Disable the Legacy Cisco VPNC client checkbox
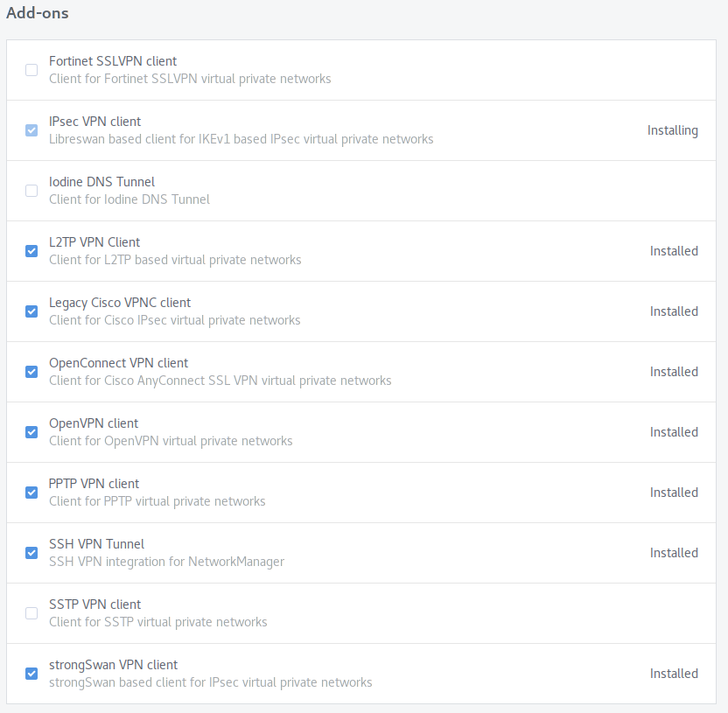The width and height of the screenshot is (728, 713). click(x=31, y=311)
